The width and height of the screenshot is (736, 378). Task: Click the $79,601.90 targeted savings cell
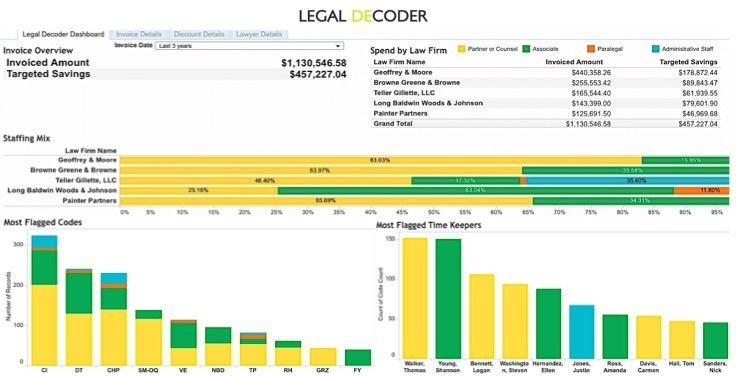click(x=700, y=104)
